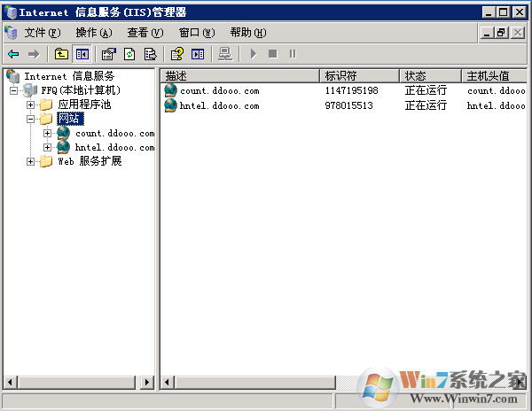Open the 文件 menu

[x=42, y=33]
